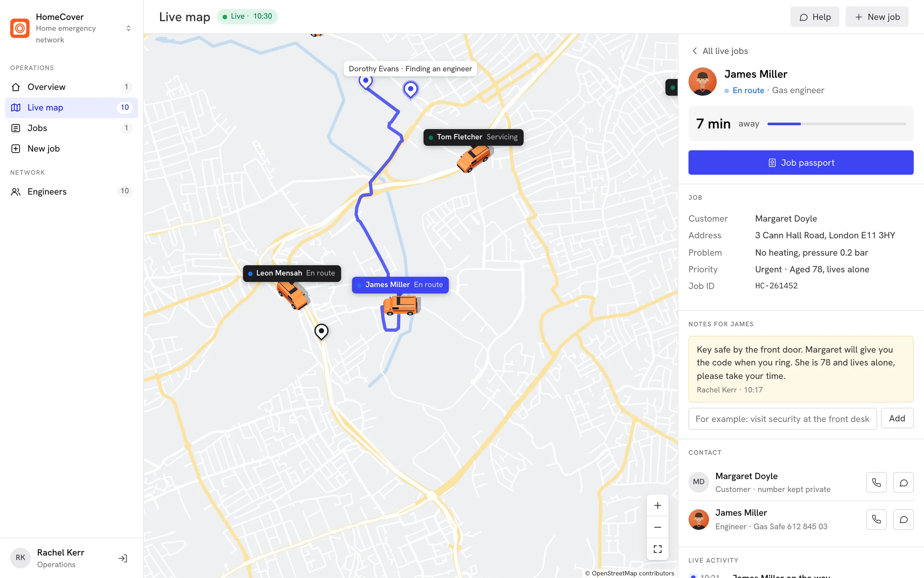Click the MD avatar for Margaret Doyle
924x578 pixels.
point(698,482)
